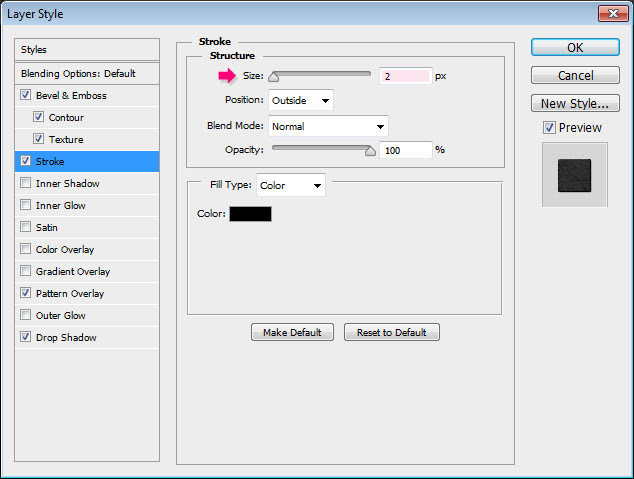Click the Size value input field

pos(405,76)
